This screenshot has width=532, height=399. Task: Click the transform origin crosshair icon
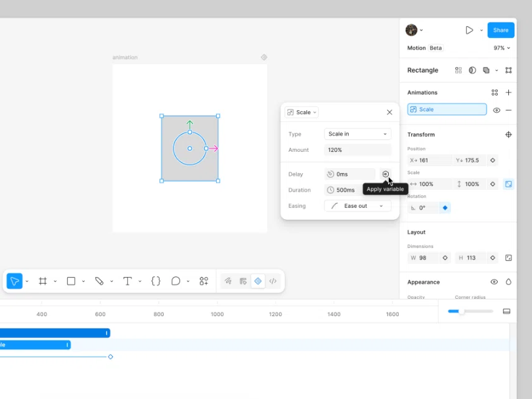(x=508, y=134)
